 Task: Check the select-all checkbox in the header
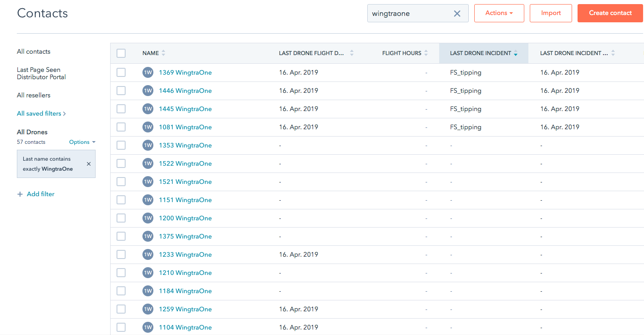click(x=121, y=53)
